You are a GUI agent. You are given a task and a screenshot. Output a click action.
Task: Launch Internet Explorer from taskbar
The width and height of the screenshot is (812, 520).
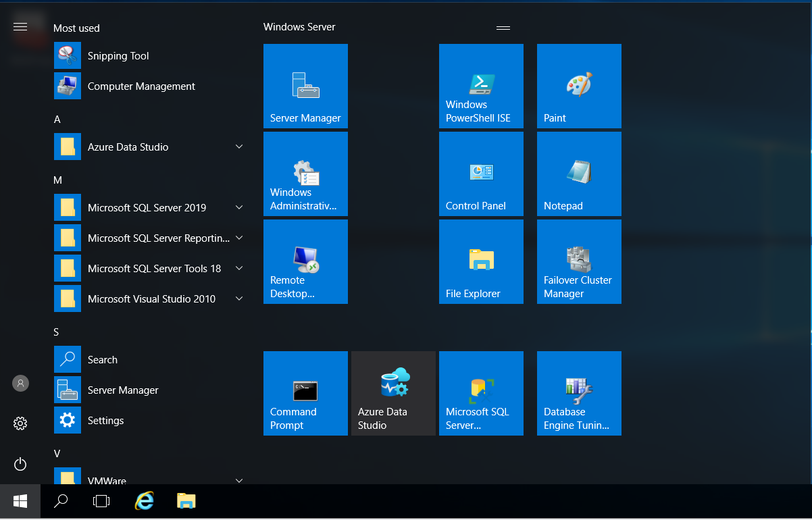(x=144, y=501)
